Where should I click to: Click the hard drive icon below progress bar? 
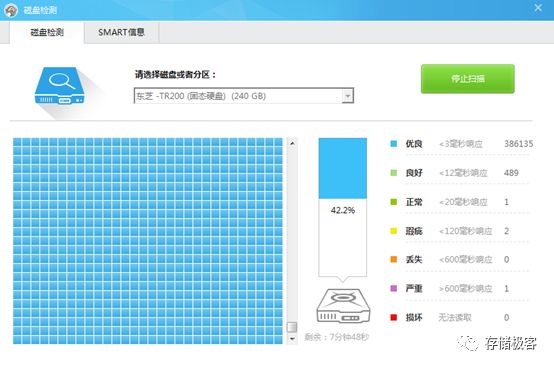pos(343,306)
